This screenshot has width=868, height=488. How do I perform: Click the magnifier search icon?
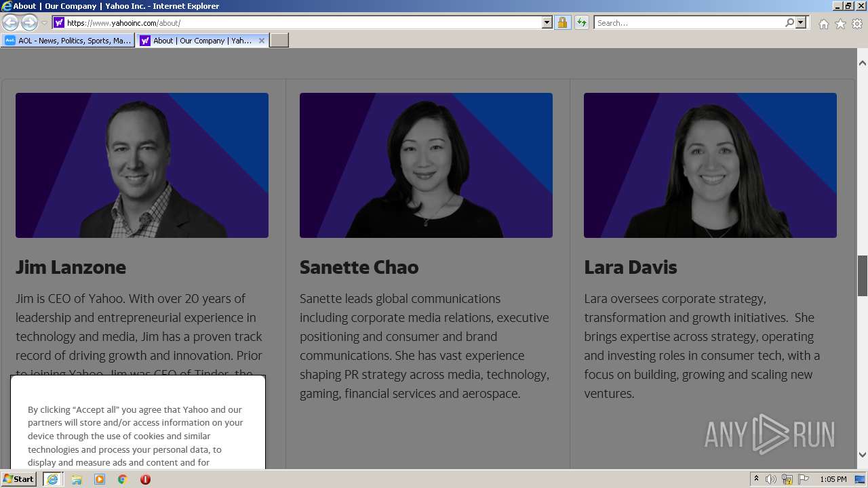click(789, 23)
